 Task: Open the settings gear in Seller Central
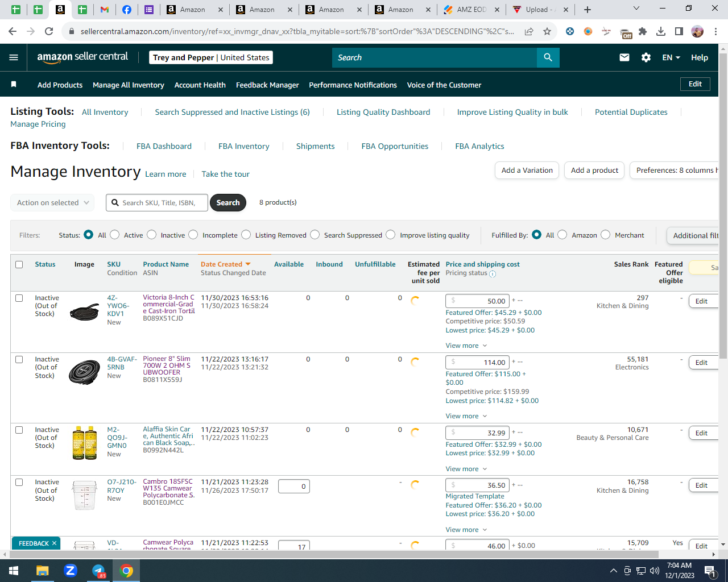pyautogui.click(x=646, y=57)
